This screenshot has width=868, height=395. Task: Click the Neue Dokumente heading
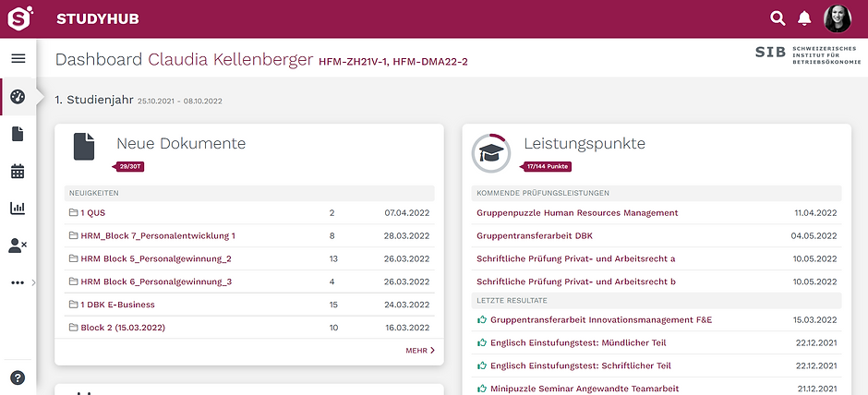point(181,144)
